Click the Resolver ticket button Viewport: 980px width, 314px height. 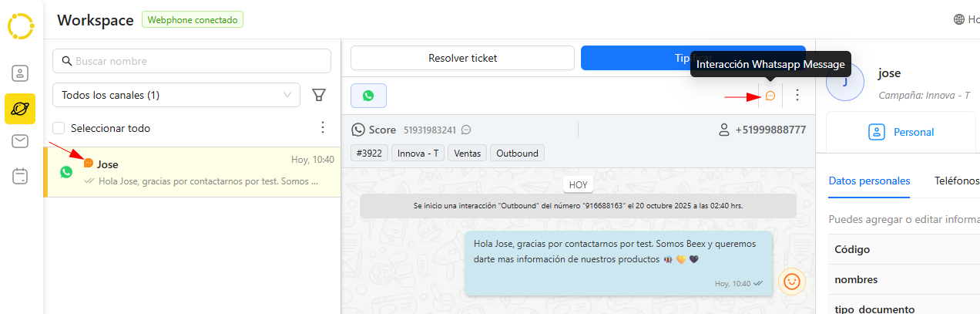462,58
